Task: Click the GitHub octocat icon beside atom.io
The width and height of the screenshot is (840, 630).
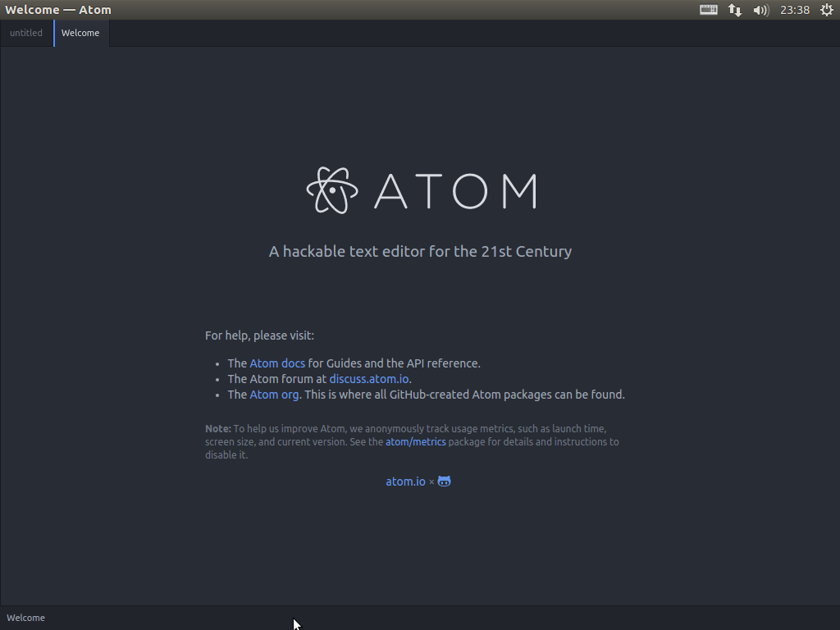Action: 444,482
